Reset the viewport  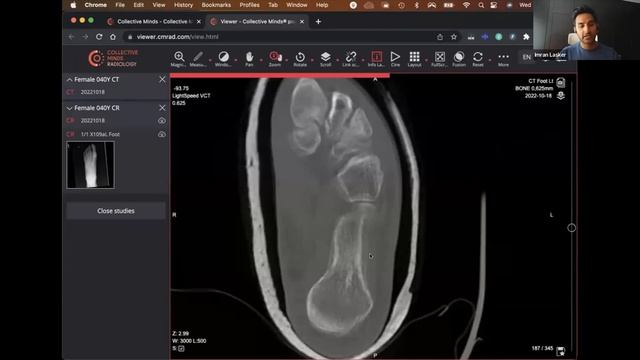(x=478, y=58)
